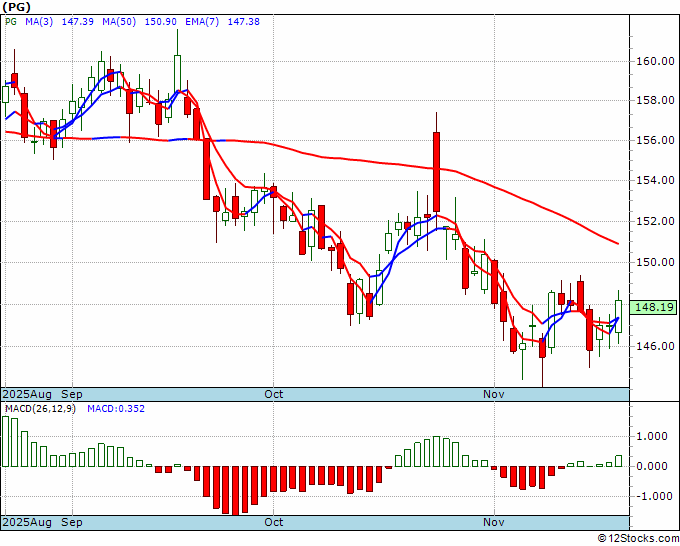
Task: Click the current price tag 148.19
Action: (x=653, y=307)
